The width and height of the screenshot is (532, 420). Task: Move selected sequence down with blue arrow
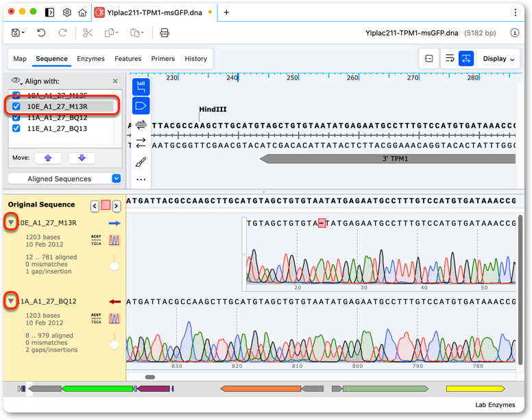click(x=82, y=158)
